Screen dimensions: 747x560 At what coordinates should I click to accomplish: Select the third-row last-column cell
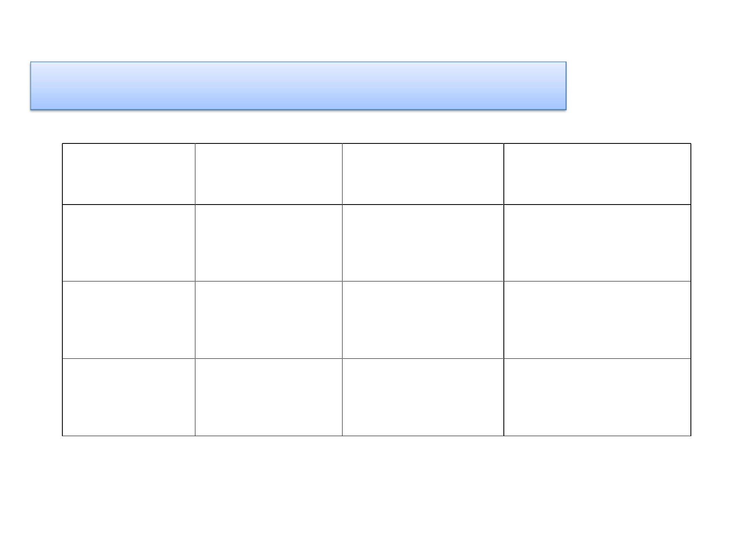[597, 320]
